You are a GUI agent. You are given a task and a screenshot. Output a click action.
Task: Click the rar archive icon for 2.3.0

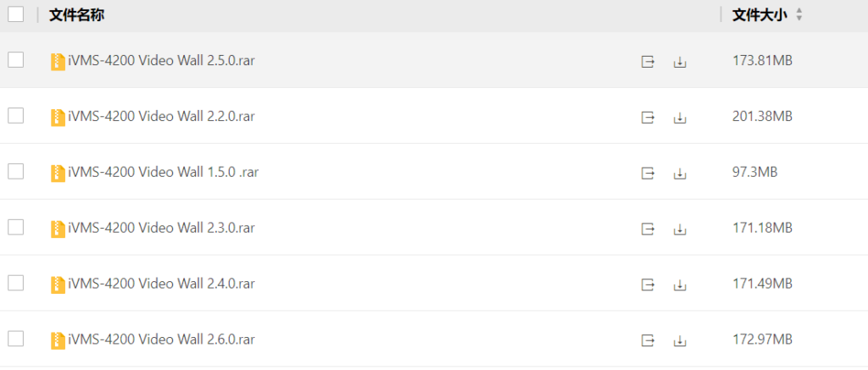(x=58, y=229)
